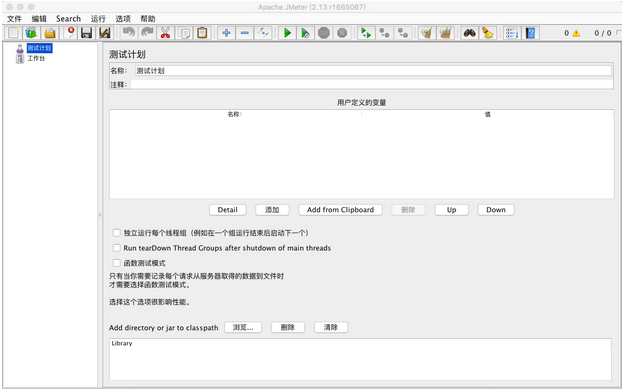Click Remote Stop All icon
The height and width of the screenshot is (390, 623).
[384, 33]
